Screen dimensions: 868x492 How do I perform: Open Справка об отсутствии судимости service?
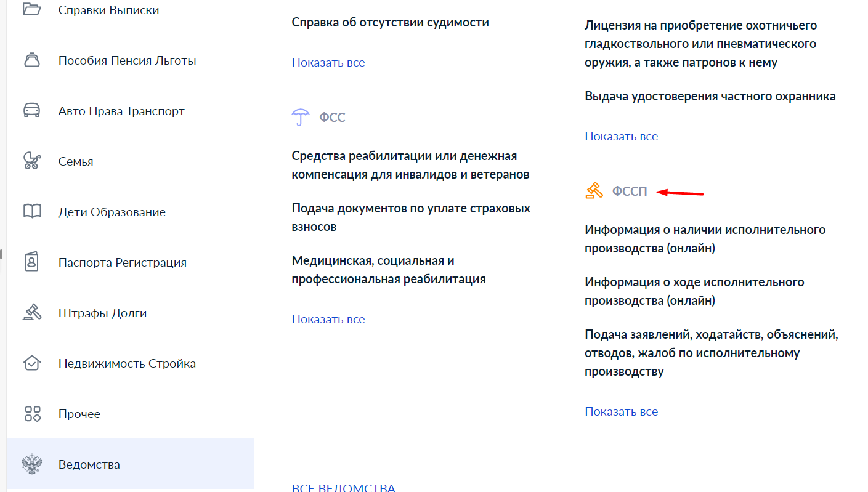(390, 22)
